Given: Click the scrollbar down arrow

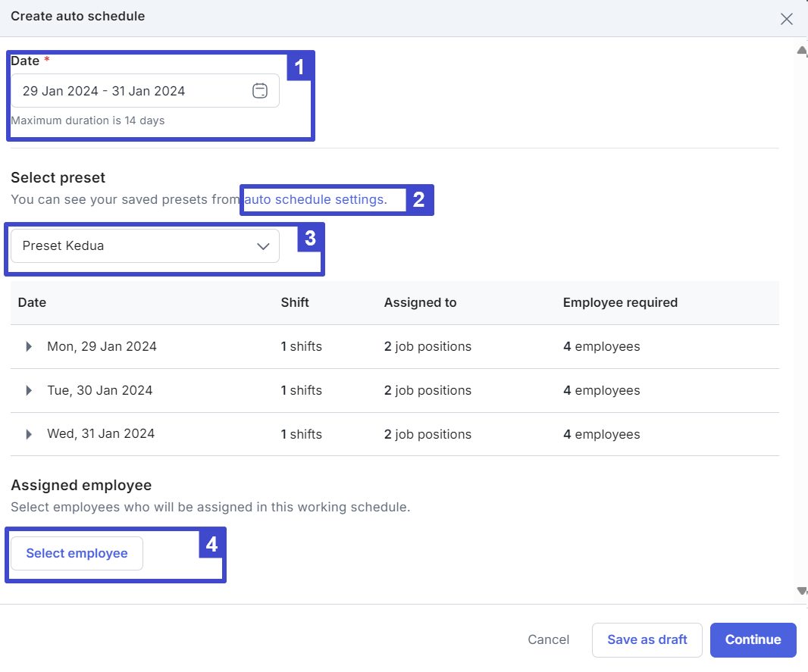Looking at the screenshot, I should [x=801, y=591].
